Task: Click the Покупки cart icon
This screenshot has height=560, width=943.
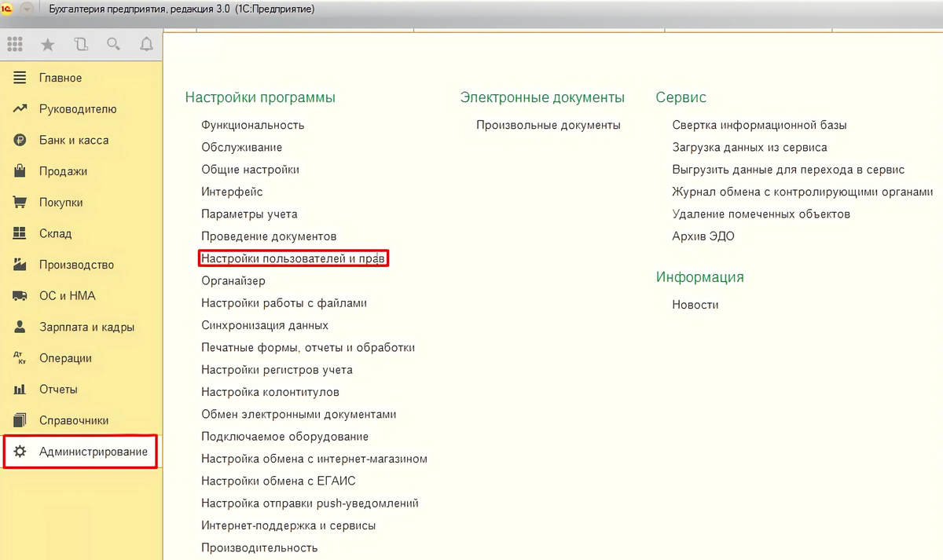Action: (x=20, y=203)
